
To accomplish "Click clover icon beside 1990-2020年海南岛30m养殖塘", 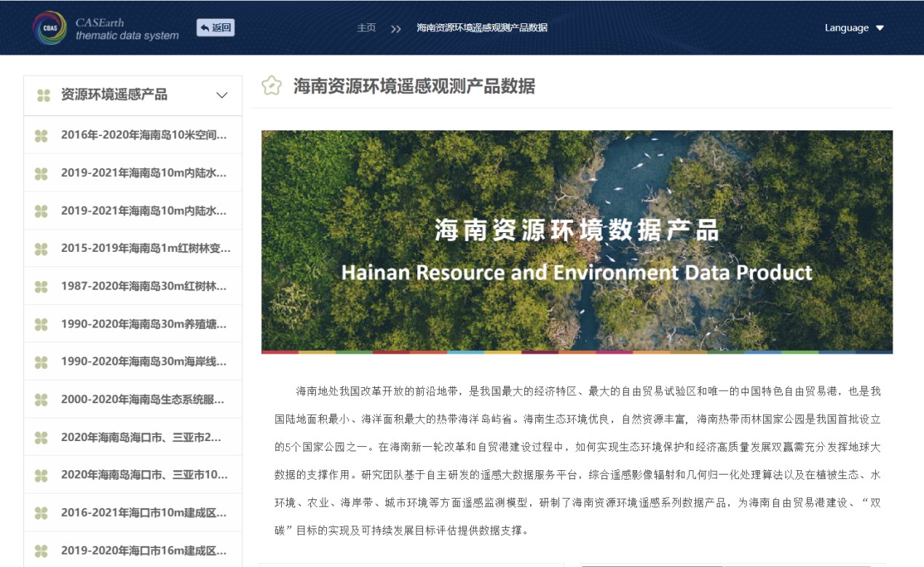I will [x=42, y=324].
